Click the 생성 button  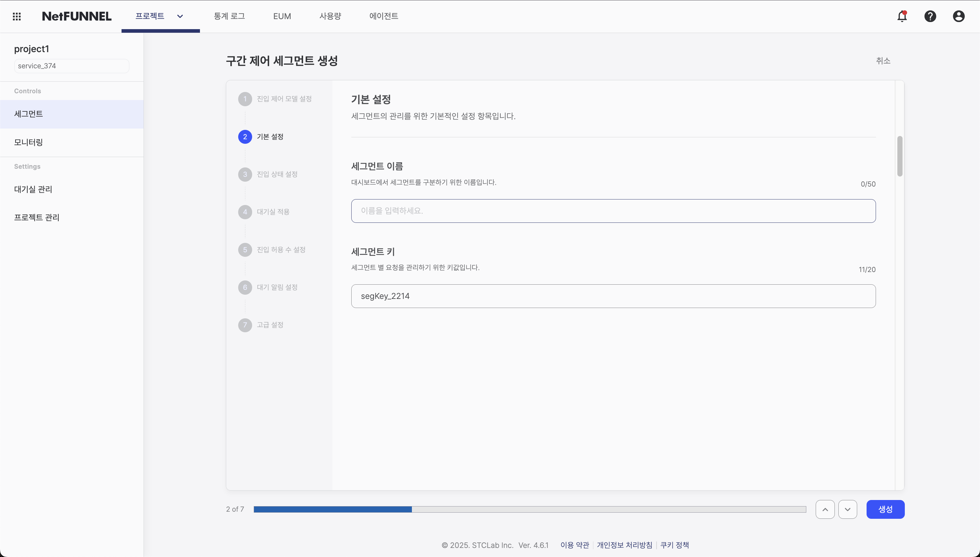pos(885,509)
